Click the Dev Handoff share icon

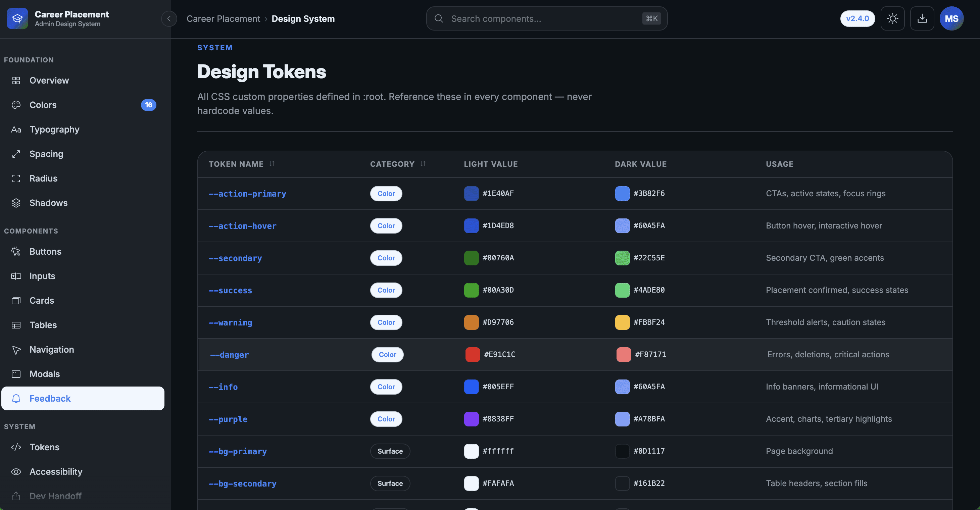coord(16,496)
